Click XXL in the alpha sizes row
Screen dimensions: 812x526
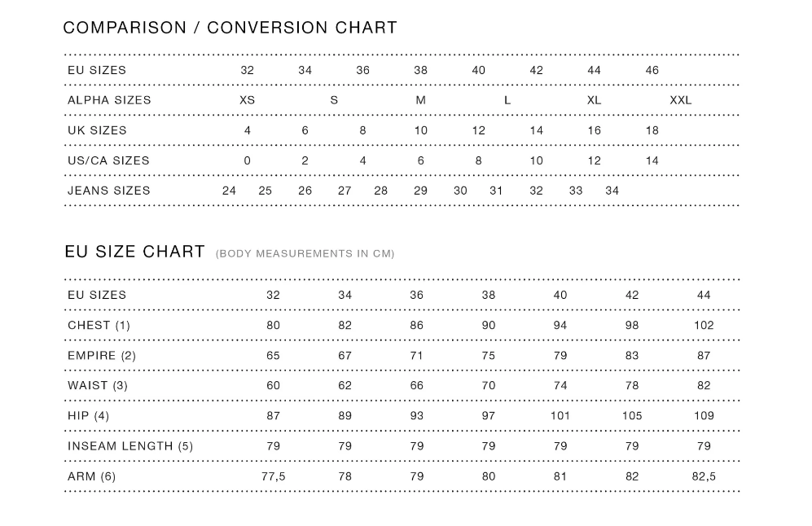(680, 100)
